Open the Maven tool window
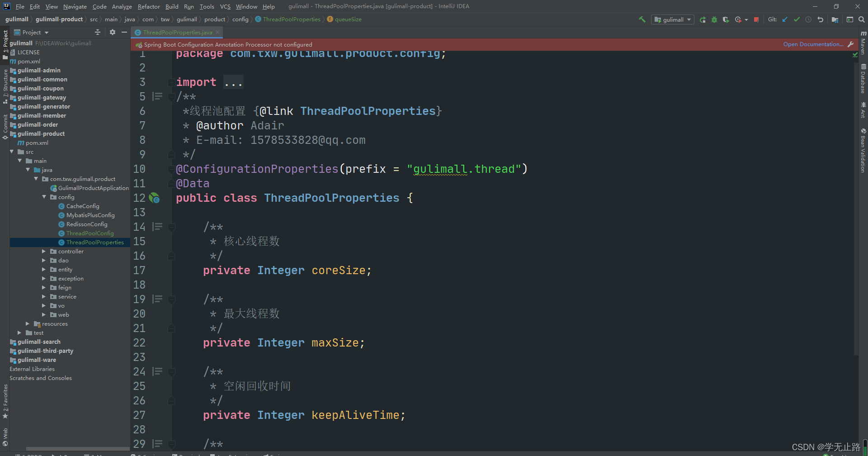 coord(863,43)
